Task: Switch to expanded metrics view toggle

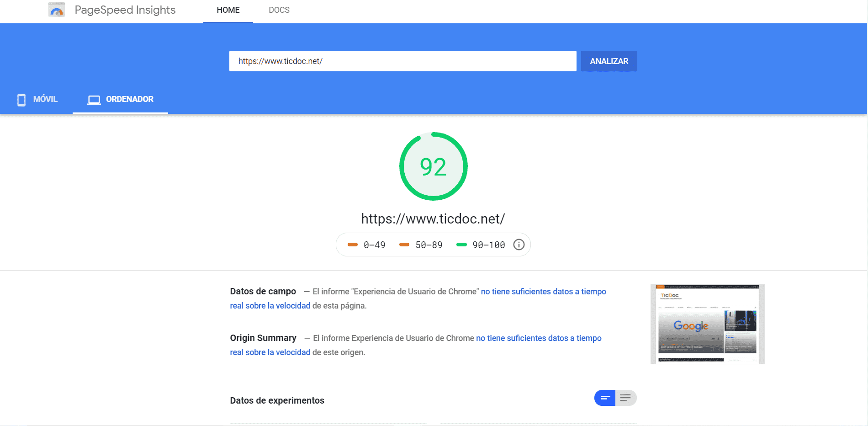Action: 626,398
